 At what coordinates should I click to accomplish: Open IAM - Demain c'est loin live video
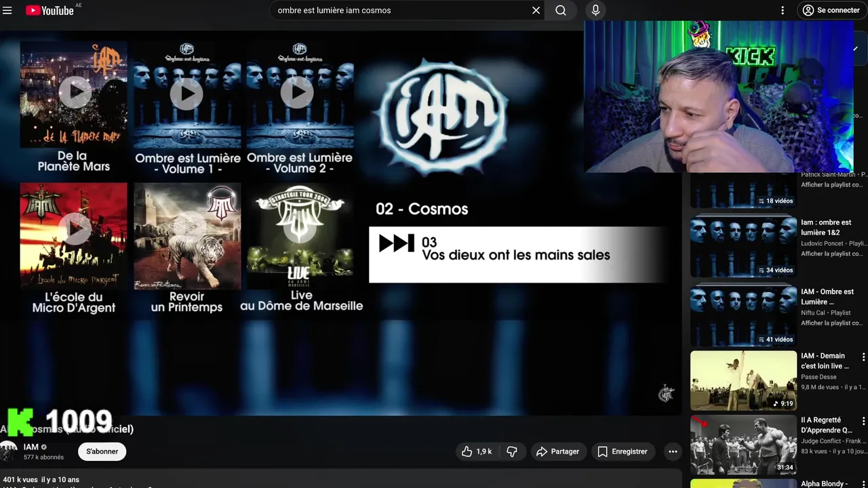[825, 361]
